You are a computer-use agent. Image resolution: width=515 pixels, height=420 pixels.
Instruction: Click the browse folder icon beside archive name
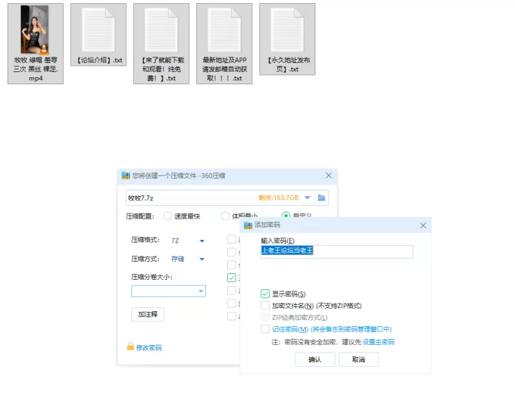[x=321, y=197]
